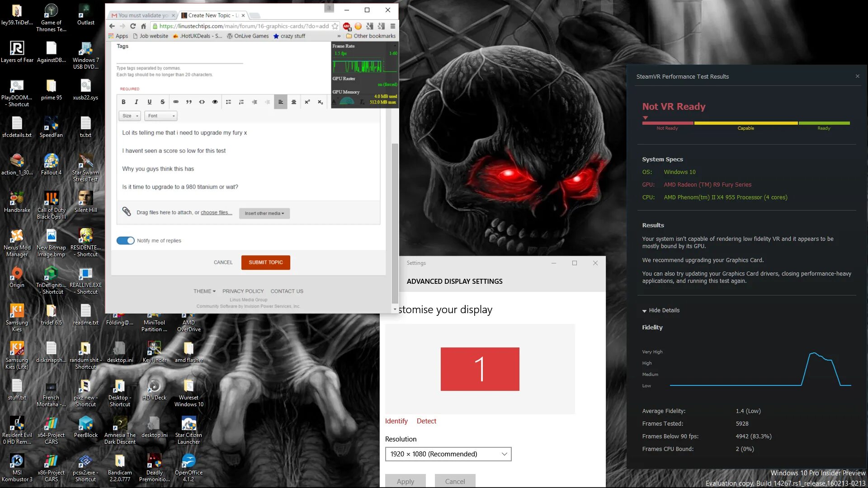Reload the page with Chrome's refresh icon

click(133, 26)
